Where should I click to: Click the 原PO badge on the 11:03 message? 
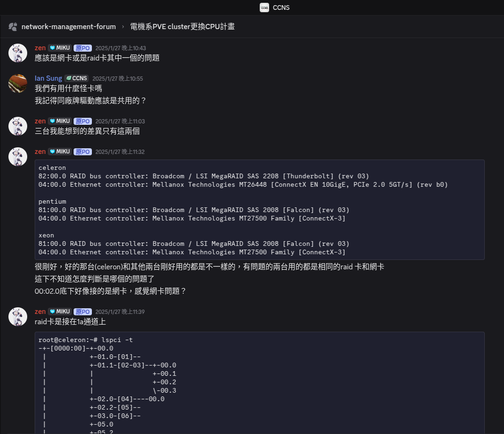(x=83, y=121)
